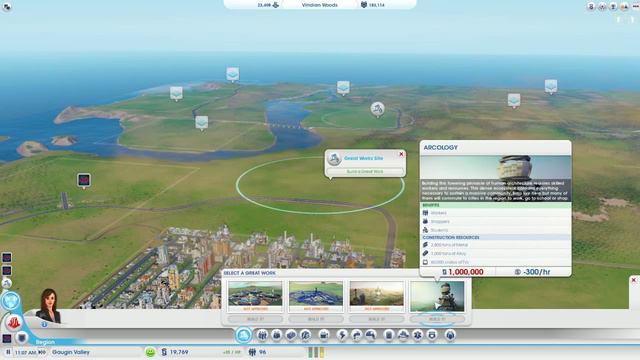Click the green smiley happiness icon

click(x=150, y=352)
